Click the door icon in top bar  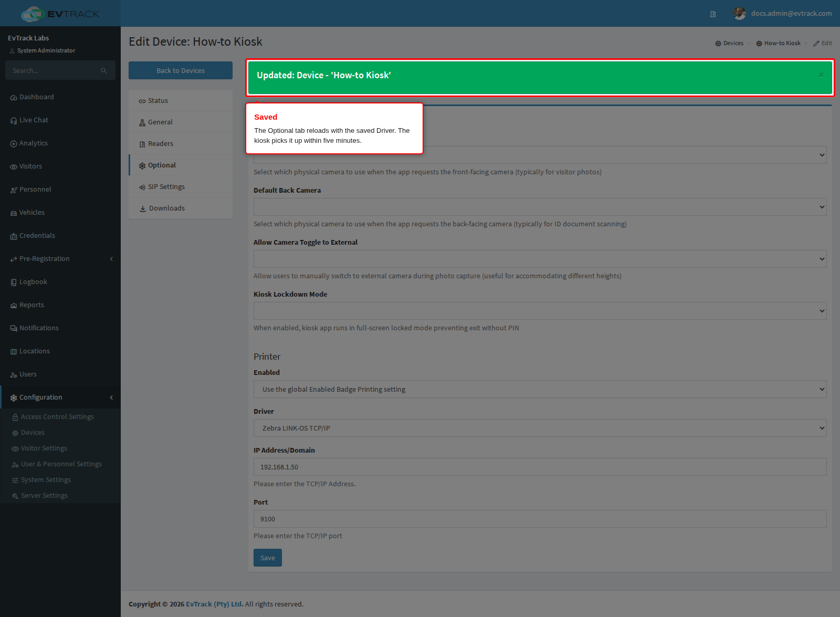(713, 14)
